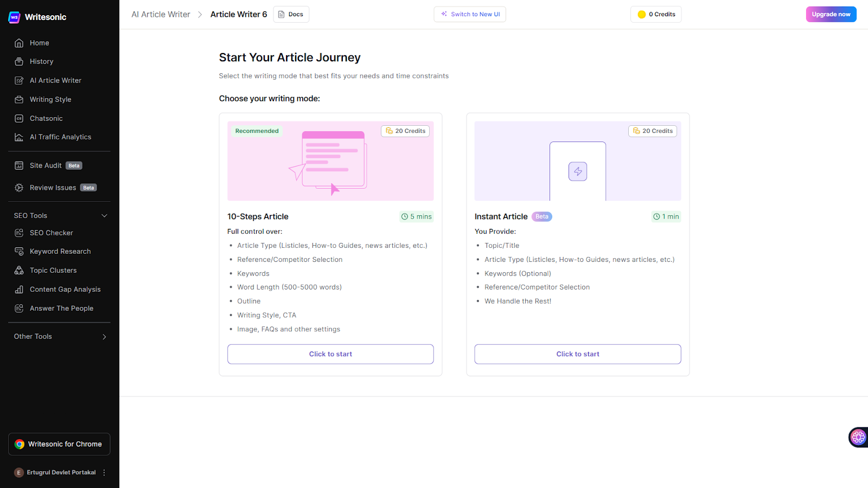
Task: Click the clock icon next to 1 min
Action: pos(656,217)
